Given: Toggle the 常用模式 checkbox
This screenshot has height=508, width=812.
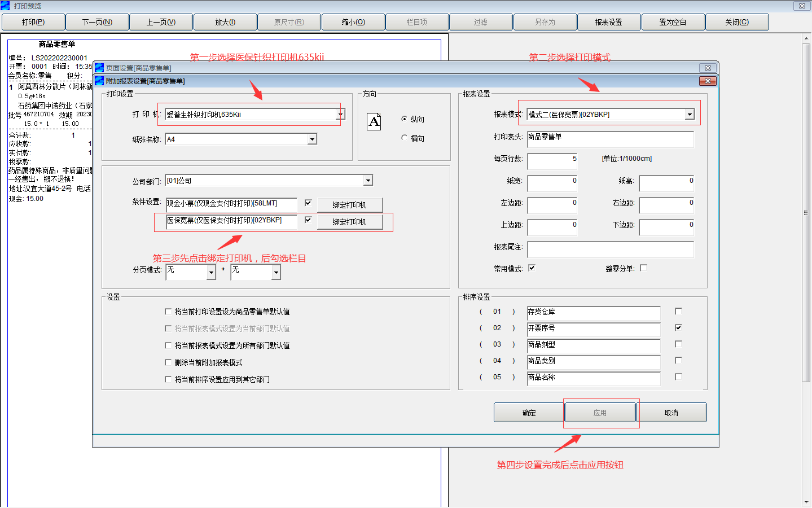Looking at the screenshot, I should coord(532,268).
